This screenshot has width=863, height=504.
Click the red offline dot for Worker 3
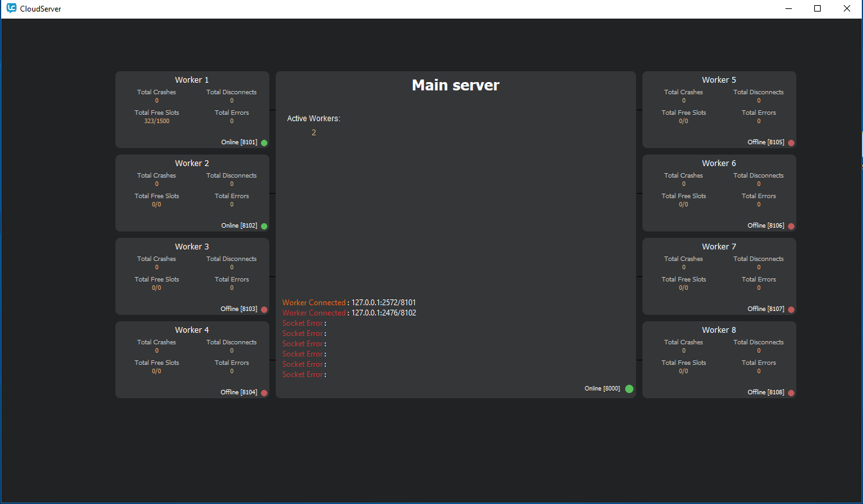[x=264, y=310]
